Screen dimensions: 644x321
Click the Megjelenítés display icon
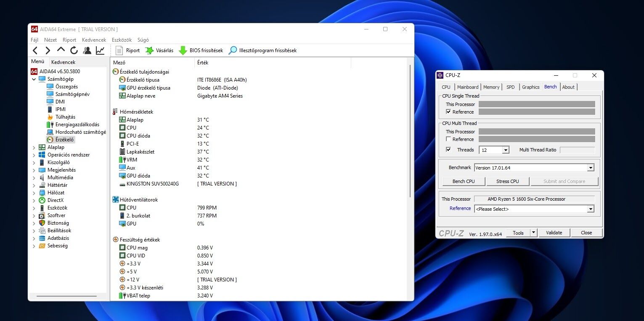coord(42,170)
